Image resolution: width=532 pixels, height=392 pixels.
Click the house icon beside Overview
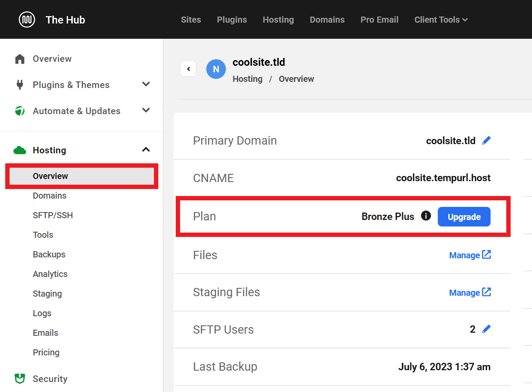tap(20, 59)
